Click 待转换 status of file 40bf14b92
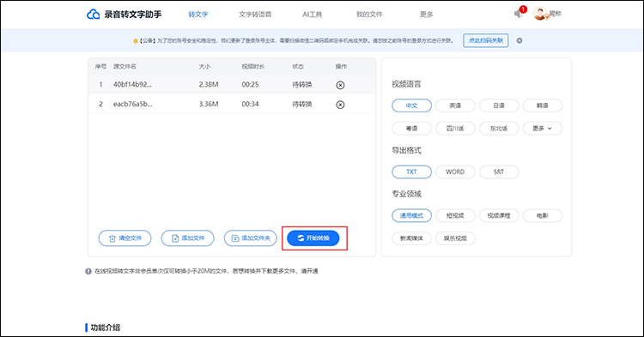Image resolution: width=644 pixels, height=337 pixels. point(302,84)
